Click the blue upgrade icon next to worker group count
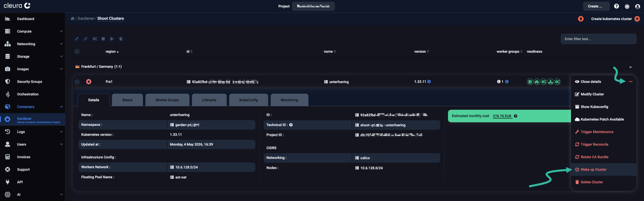Screen dimensions: 644x201 pos(507,82)
